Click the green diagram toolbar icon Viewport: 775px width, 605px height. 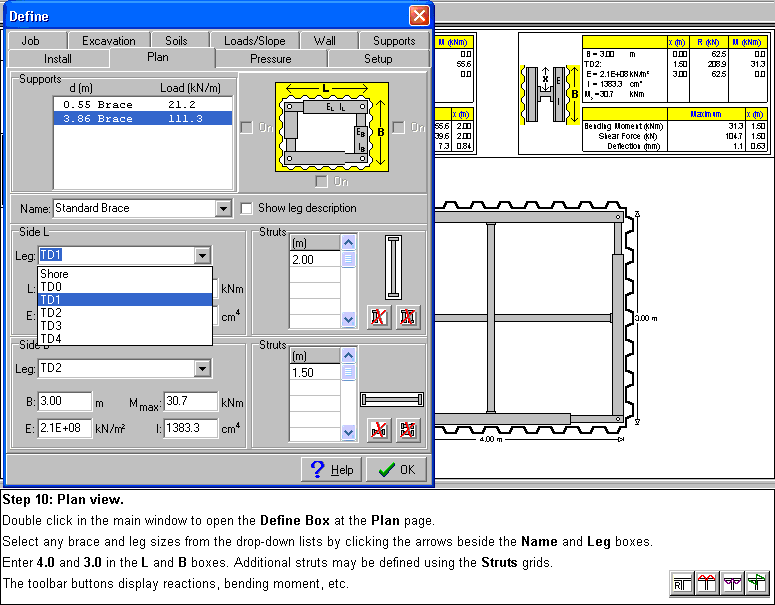(x=756, y=583)
